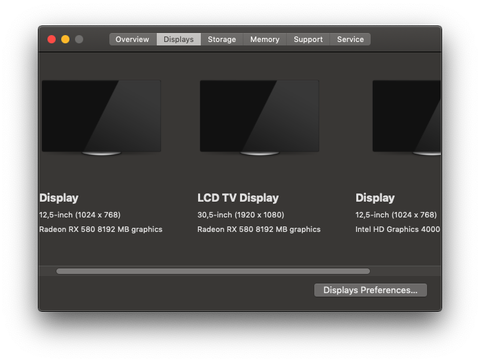This screenshot has height=362, width=480.
Task: Click 'Radeon RX 580 8192 MB graphics' under LCD TV Display
Action: 259,229
